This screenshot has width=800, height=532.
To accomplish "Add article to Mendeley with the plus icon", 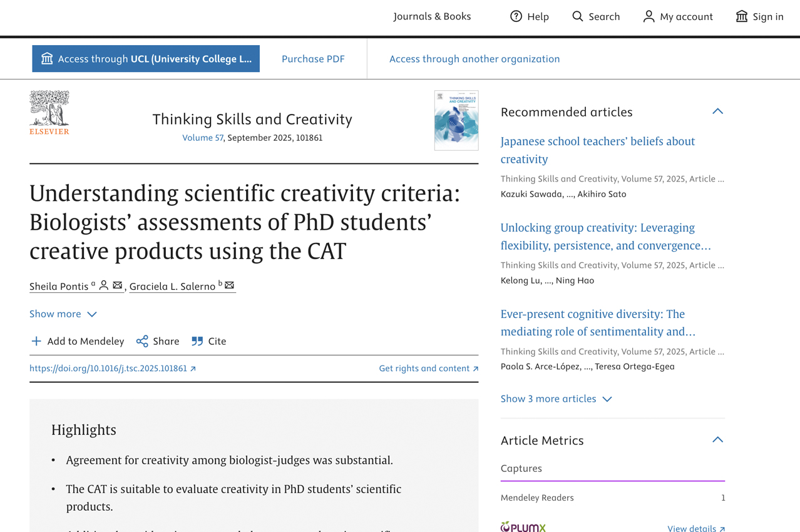I will 36,341.
